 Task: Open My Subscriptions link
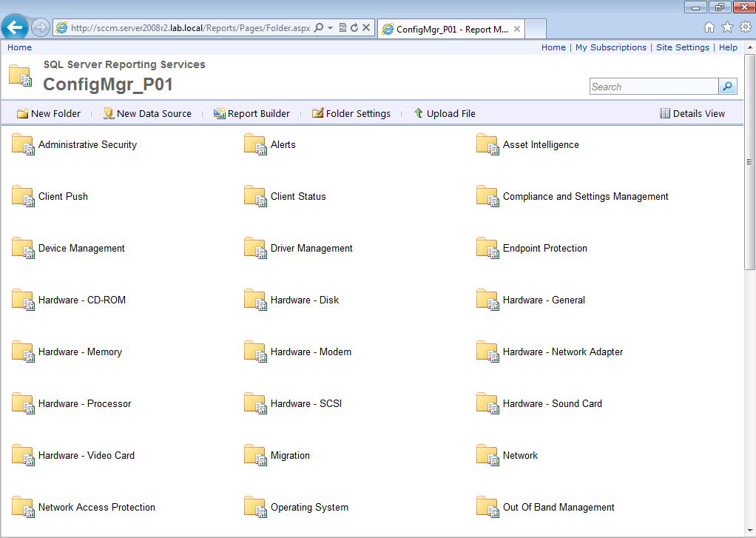coord(611,47)
